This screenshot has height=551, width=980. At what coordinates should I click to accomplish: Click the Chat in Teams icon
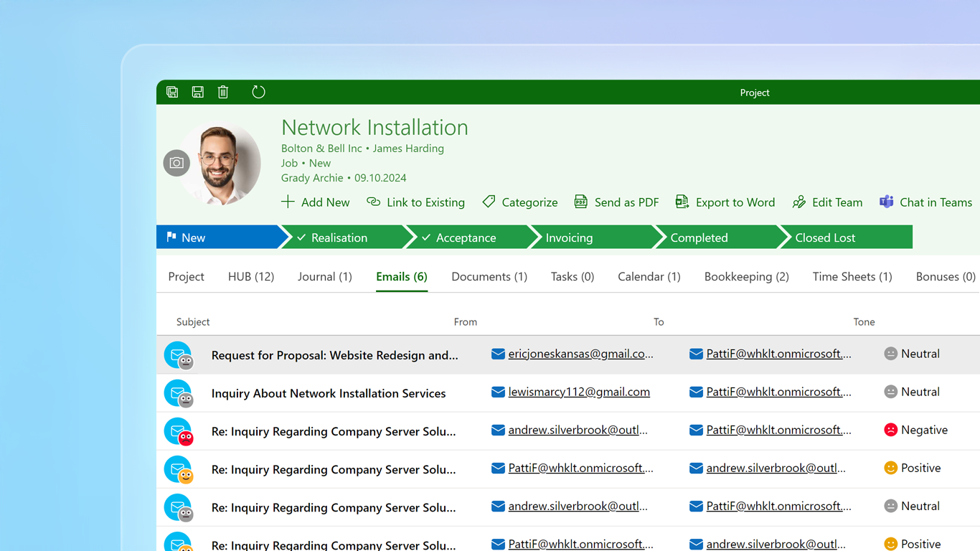point(887,202)
